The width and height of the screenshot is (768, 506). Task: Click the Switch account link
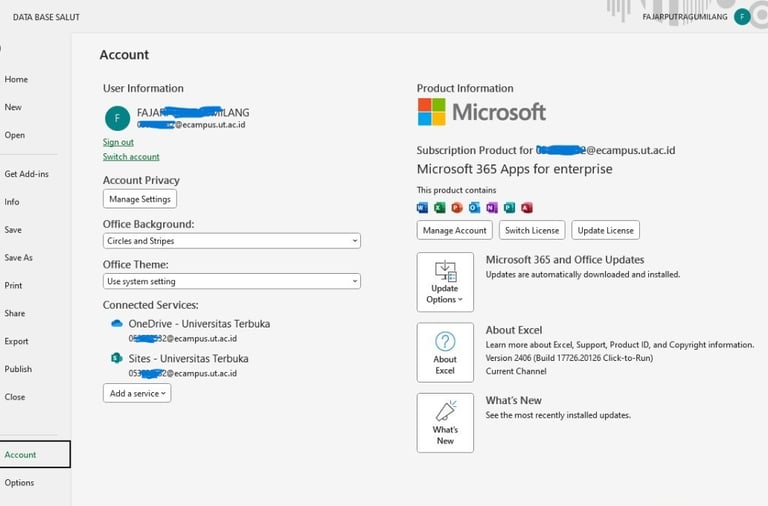click(131, 157)
